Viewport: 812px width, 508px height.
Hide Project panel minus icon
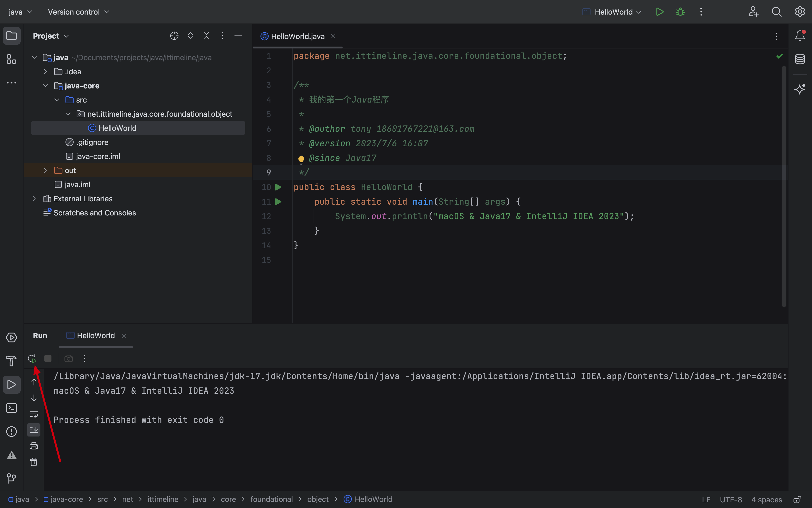pyautogui.click(x=238, y=36)
